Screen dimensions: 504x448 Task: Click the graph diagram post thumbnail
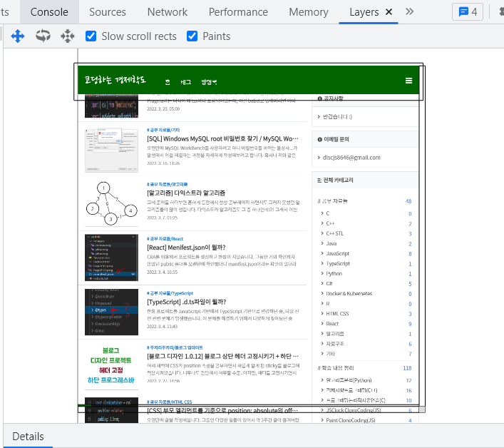click(111, 203)
